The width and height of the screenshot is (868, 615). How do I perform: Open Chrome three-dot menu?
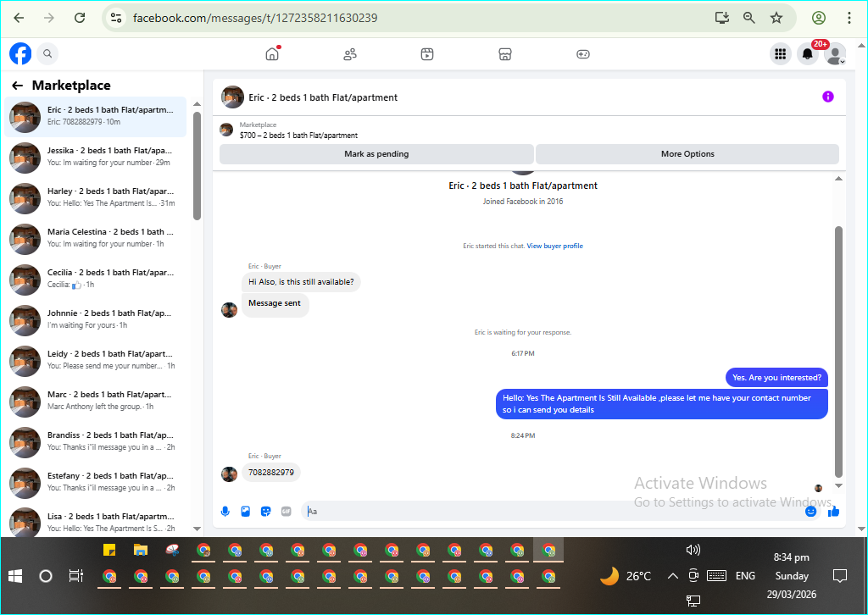849,18
